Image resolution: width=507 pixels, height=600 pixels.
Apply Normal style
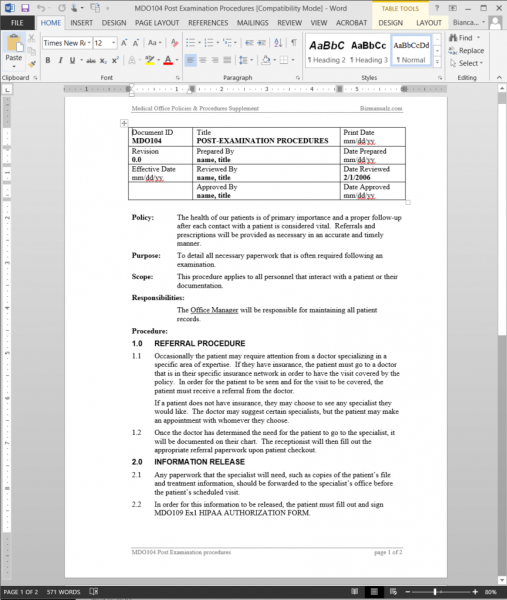click(411, 51)
